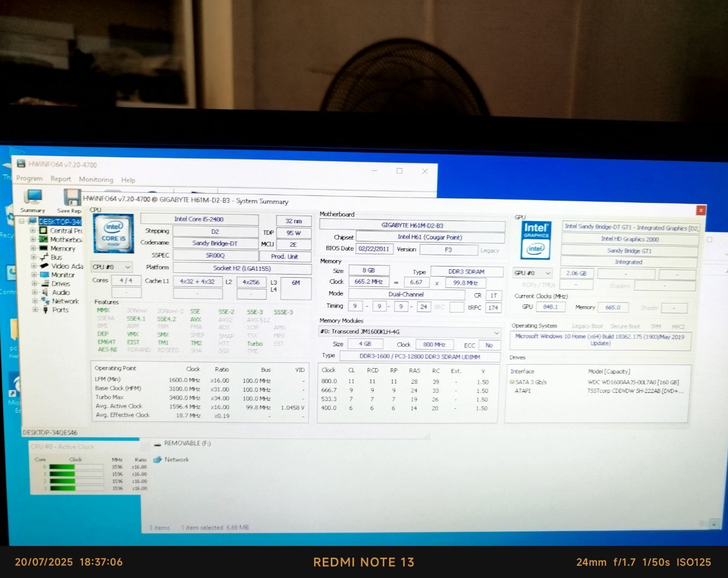The height and width of the screenshot is (578, 728).
Task: Expand the Central Processors tree node
Action: point(32,231)
